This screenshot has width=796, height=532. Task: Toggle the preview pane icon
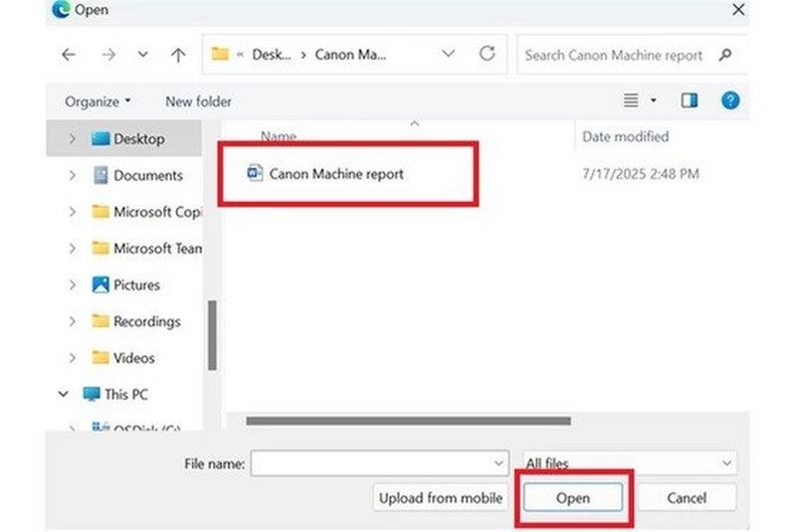click(690, 100)
